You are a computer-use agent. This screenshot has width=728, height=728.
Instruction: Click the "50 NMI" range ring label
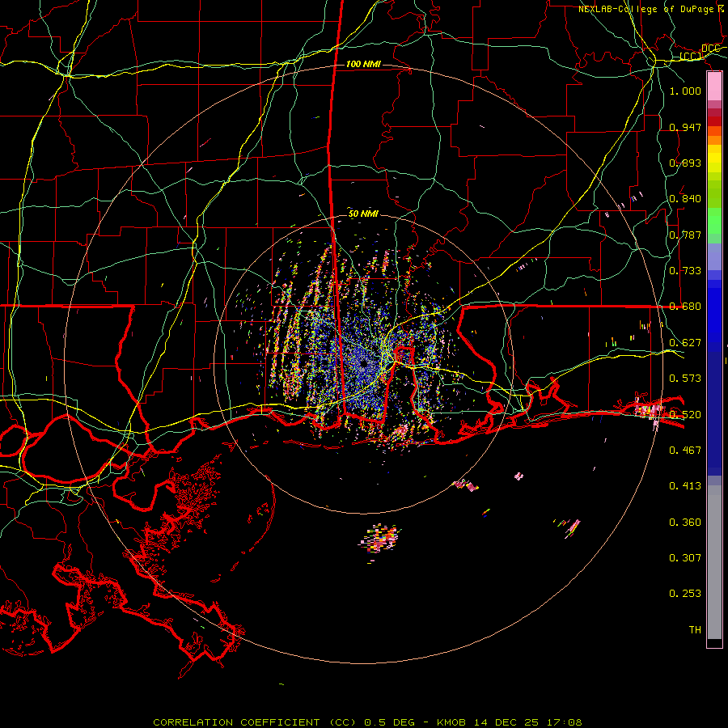[x=363, y=214]
